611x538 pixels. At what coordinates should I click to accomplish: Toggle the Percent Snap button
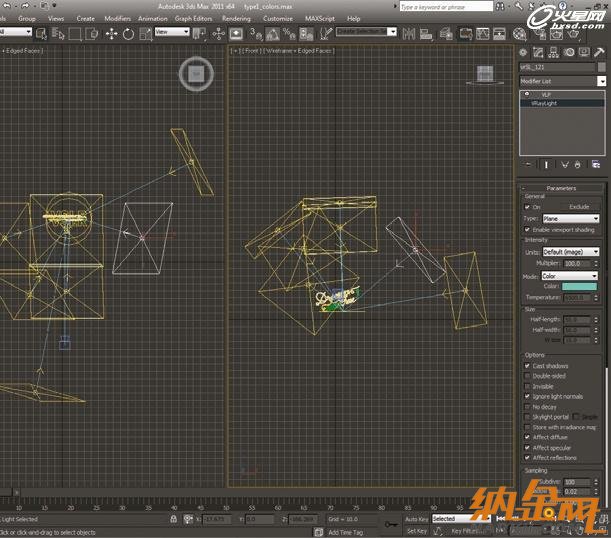coord(289,34)
